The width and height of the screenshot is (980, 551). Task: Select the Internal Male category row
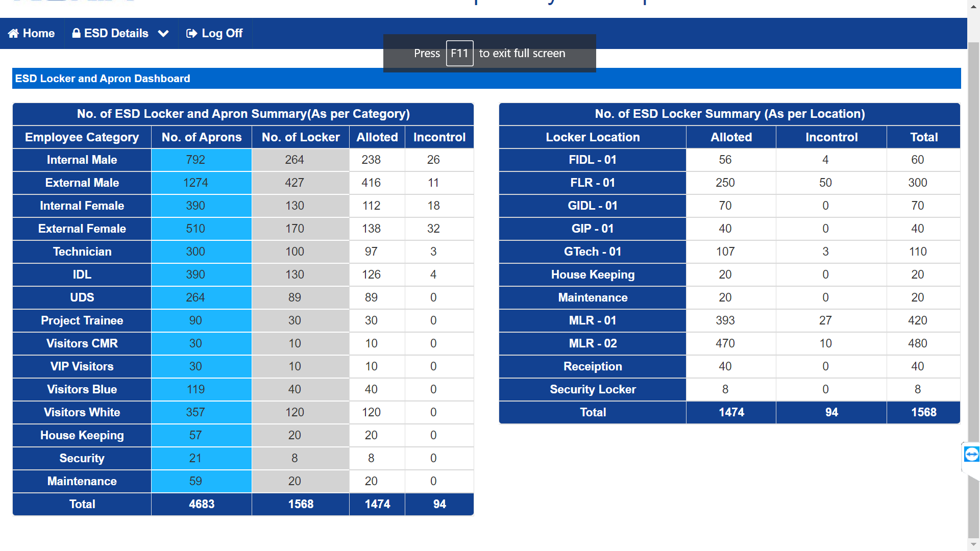point(243,160)
